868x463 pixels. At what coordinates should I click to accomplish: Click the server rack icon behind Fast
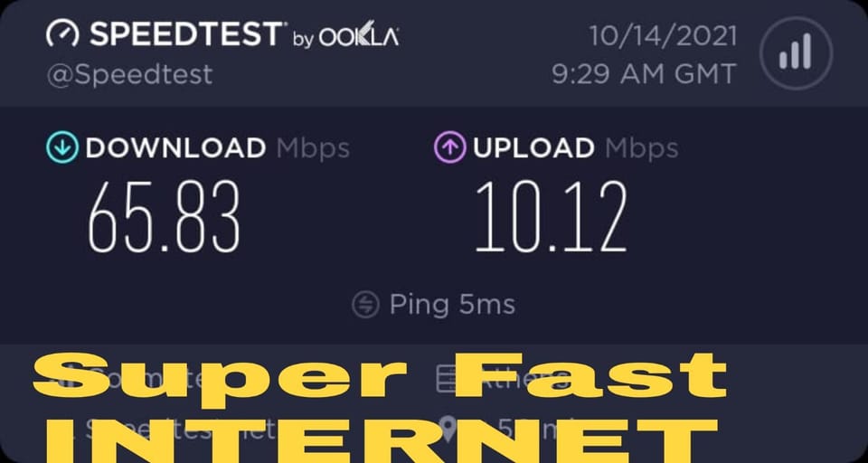point(449,380)
